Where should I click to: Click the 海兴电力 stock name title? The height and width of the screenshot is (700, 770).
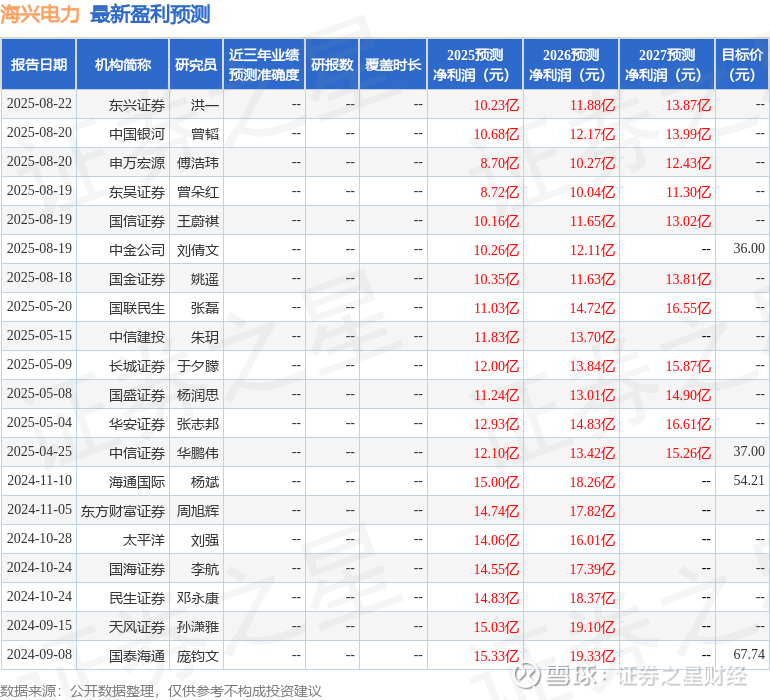pos(40,14)
